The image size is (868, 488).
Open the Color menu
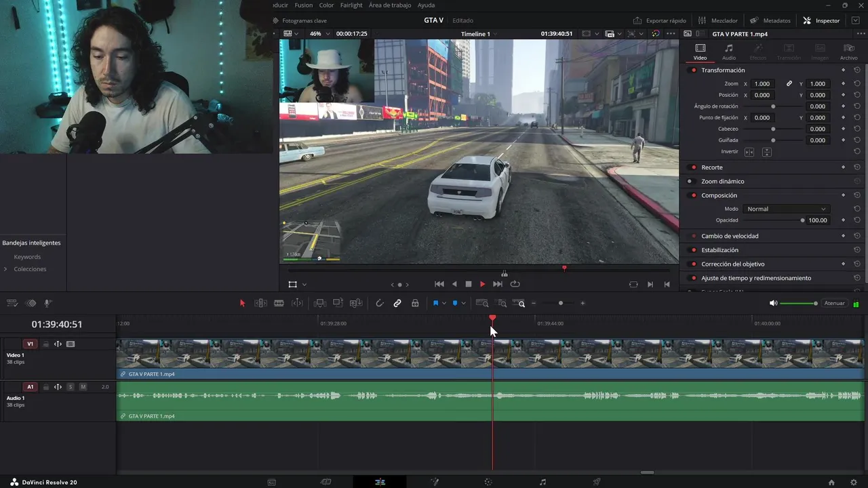point(326,5)
